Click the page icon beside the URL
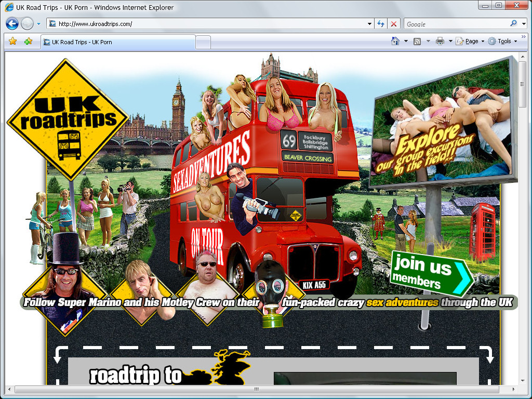This screenshot has width=532, height=399. tap(52, 23)
